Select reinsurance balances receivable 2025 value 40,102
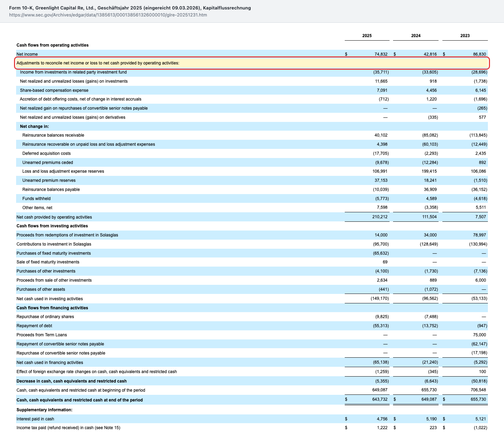Screen dimensions: 504x440 [381, 135]
